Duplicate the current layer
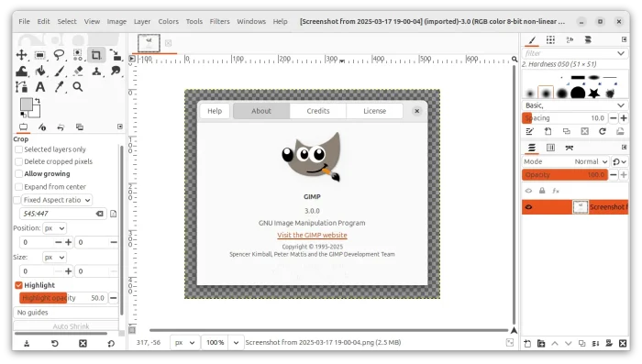The width and height of the screenshot is (642, 364). pyautogui.click(x=581, y=344)
